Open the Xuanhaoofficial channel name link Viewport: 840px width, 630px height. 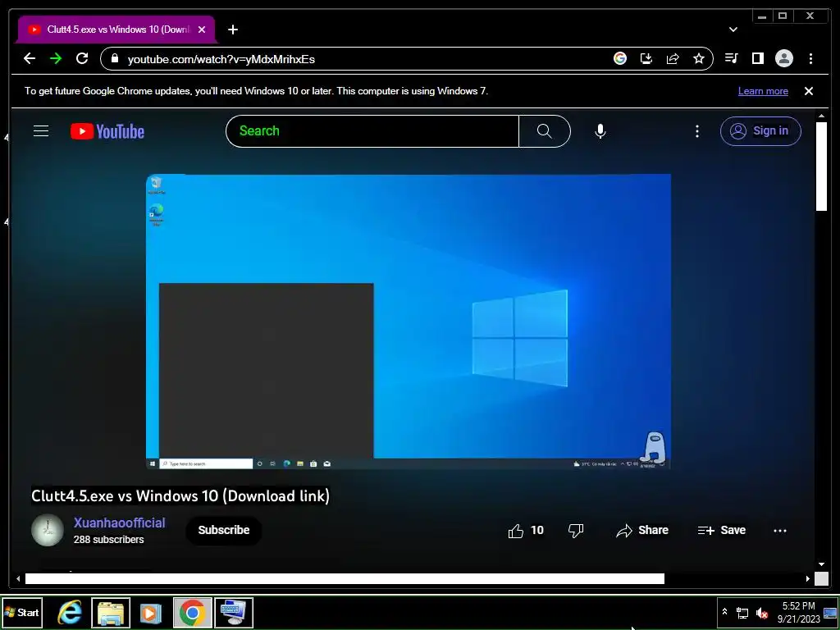pyautogui.click(x=120, y=523)
